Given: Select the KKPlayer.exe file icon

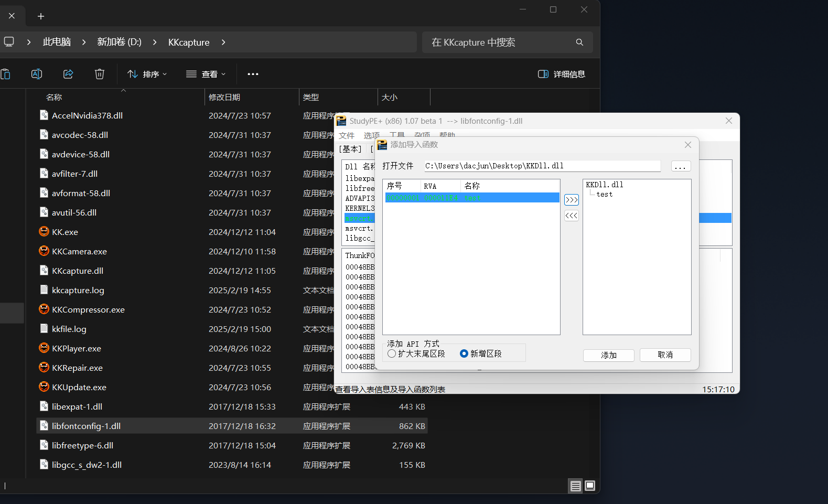Looking at the screenshot, I should tap(44, 348).
